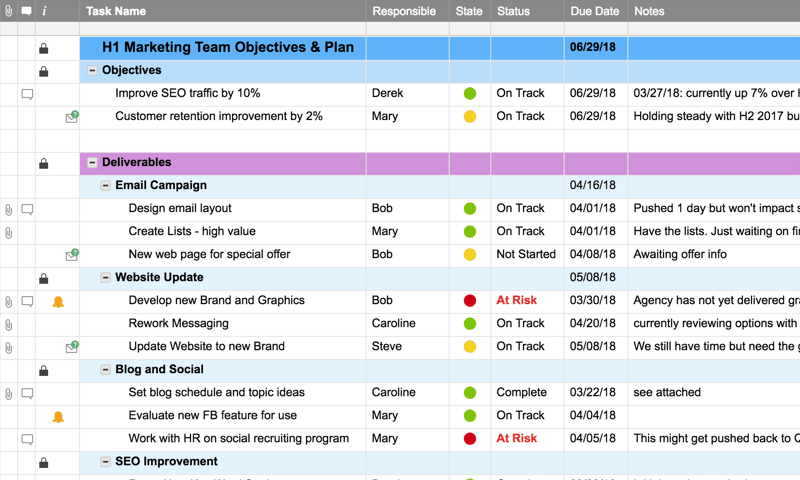
Task: Open comments for Improve SEO traffic row
Action: tap(27, 94)
